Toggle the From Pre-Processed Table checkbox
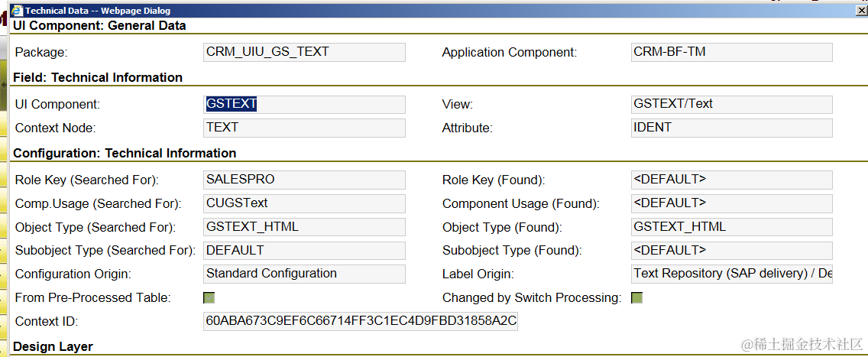The height and width of the screenshot is (357, 868). [209, 298]
